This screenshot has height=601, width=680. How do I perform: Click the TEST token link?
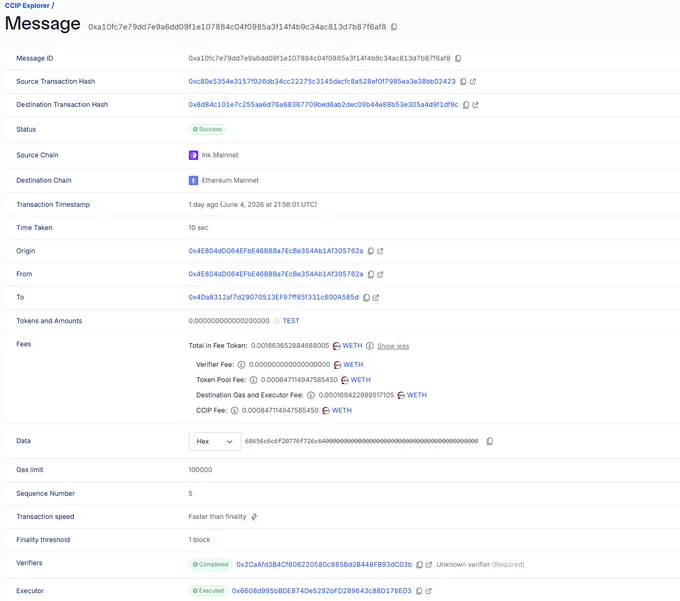click(291, 321)
